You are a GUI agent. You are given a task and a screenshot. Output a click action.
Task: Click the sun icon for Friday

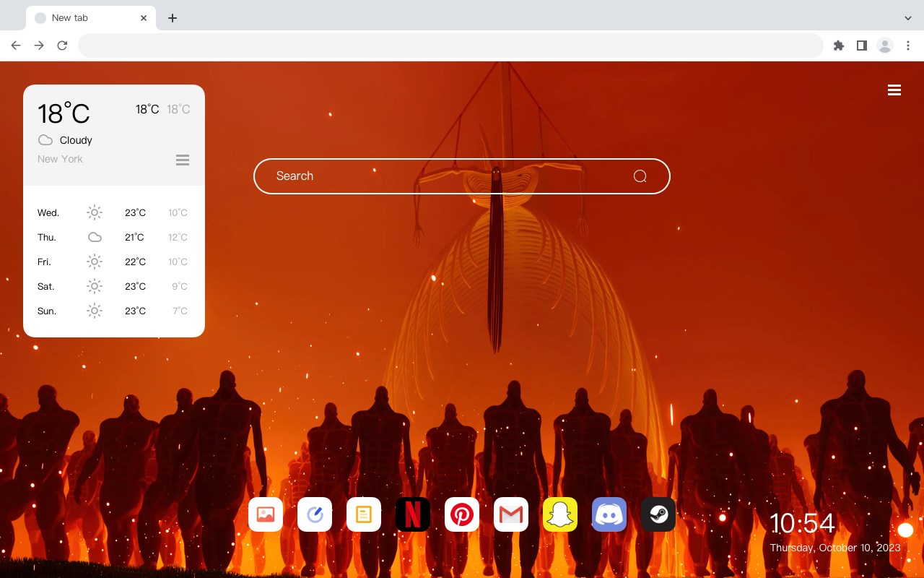point(95,262)
